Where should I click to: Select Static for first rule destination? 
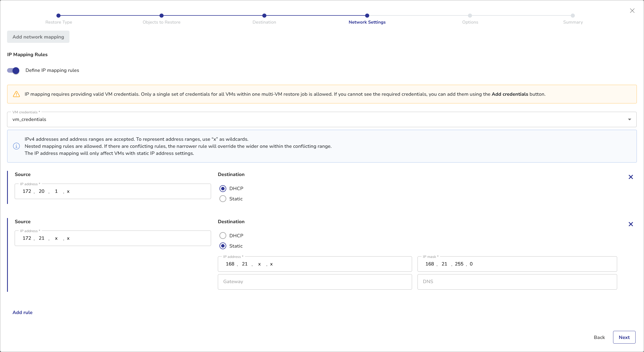223,199
